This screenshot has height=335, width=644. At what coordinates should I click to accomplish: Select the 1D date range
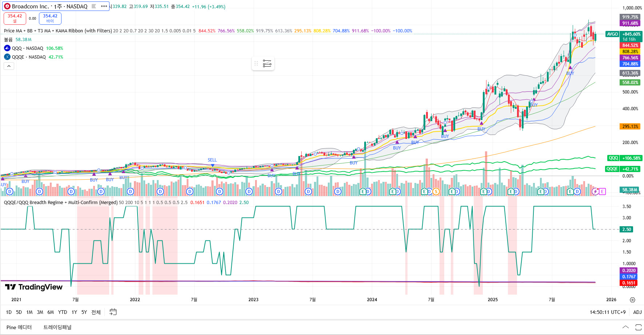pos(9,312)
